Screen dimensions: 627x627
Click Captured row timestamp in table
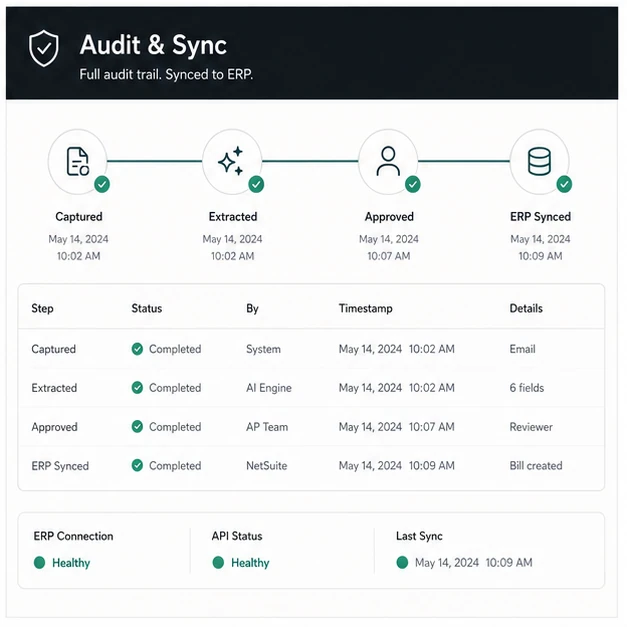coord(397,349)
